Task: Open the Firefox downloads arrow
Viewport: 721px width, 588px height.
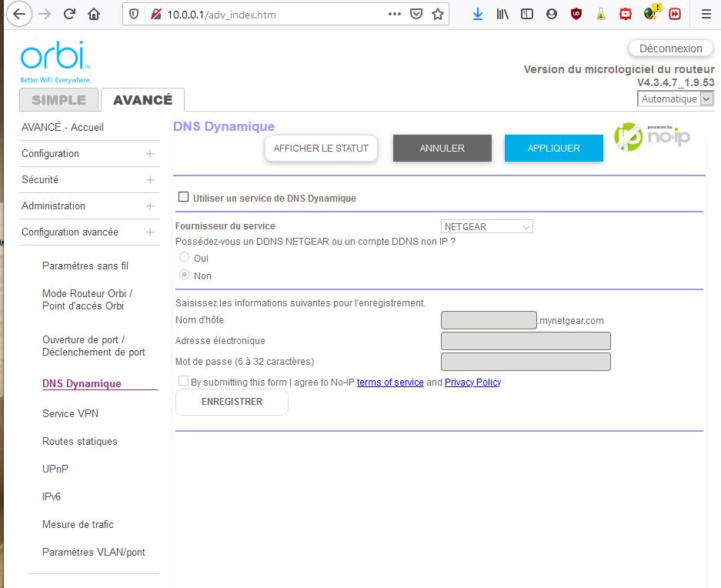Action: (x=478, y=14)
